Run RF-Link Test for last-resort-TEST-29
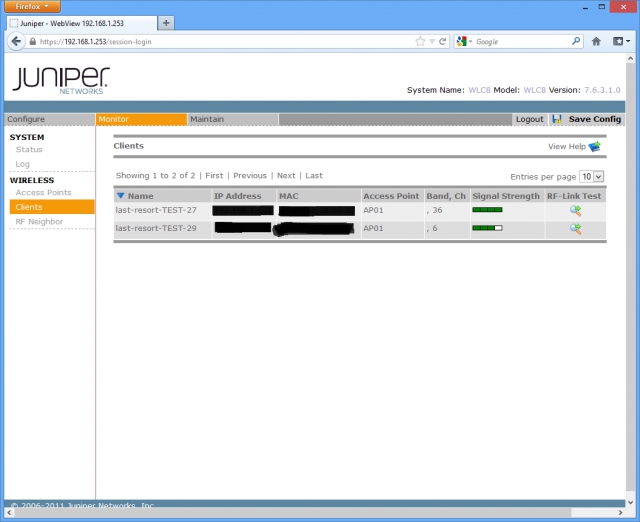 [576, 229]
